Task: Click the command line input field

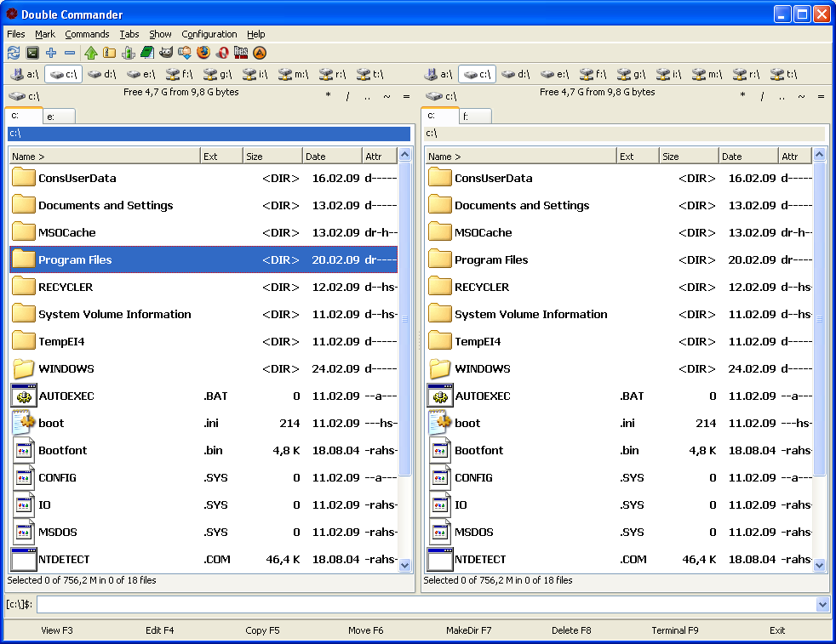Action: pyautogui.click(x=426, y=604)
